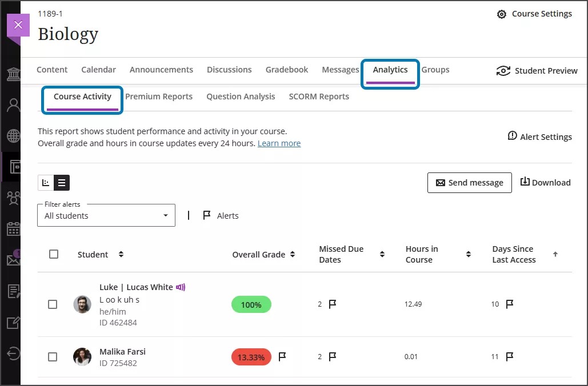588x386 pixels.
Task: Check the checkbox next to Lucas White
Action: tap(53, 304)
